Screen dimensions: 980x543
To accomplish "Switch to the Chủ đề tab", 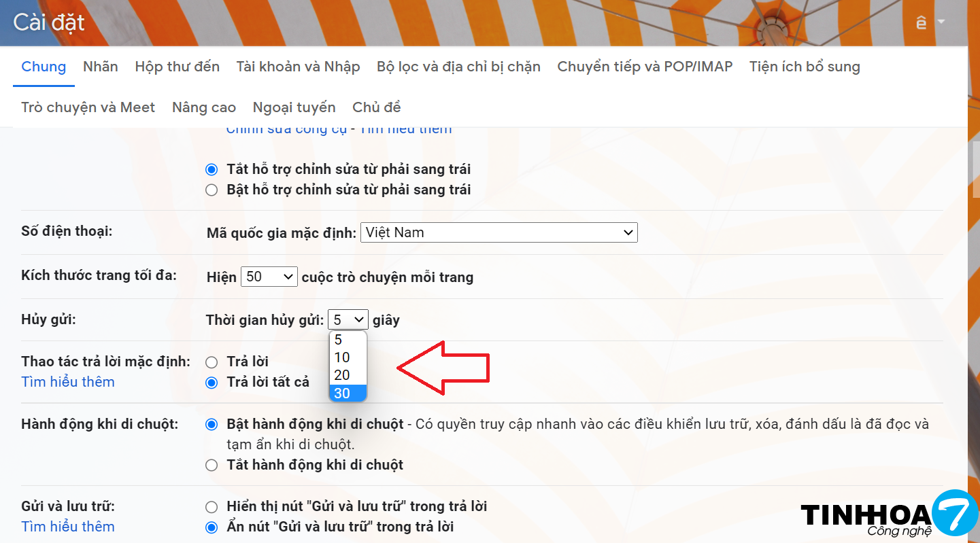I will click(x=376, y=107).
